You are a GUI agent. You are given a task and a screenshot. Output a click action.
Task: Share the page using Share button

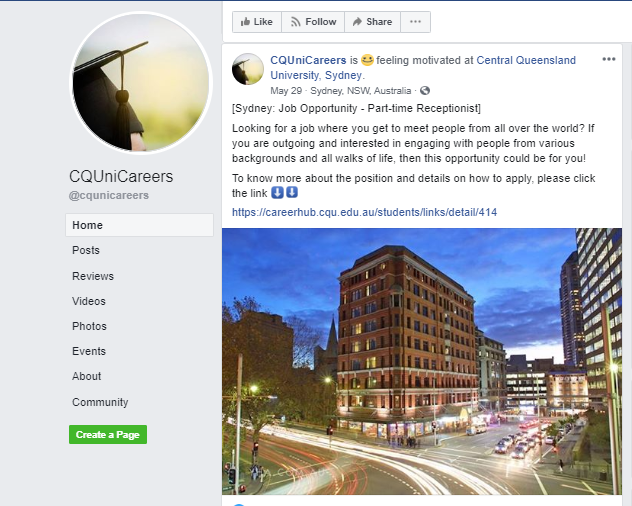(372, 22)
